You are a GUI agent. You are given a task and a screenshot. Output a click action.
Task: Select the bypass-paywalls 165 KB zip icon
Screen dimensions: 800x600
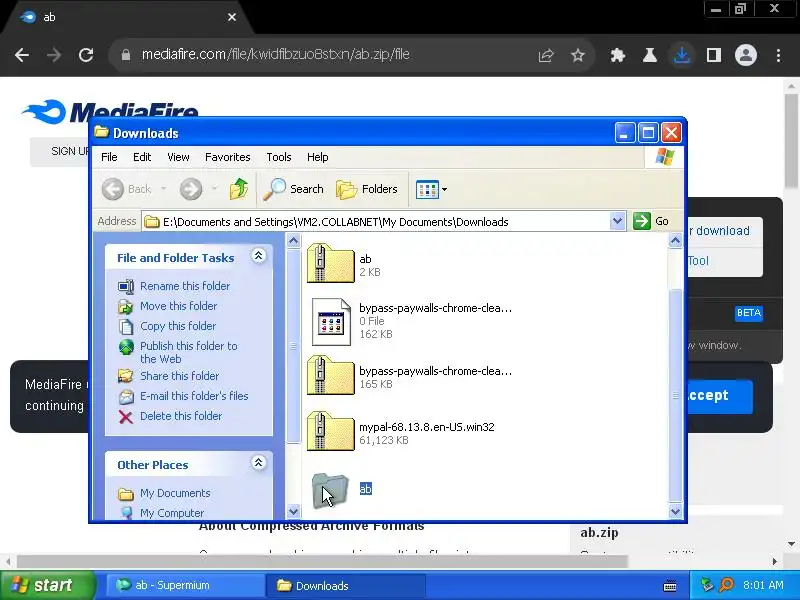331,376
